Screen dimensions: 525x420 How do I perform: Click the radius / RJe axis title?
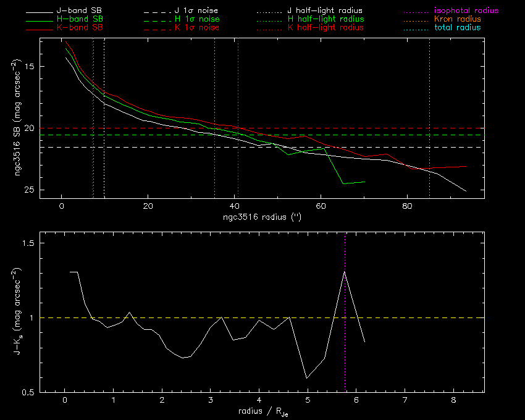(x=261, y=412)
